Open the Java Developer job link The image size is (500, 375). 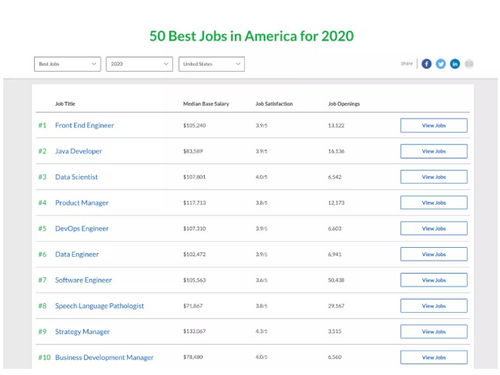(78, 151)
